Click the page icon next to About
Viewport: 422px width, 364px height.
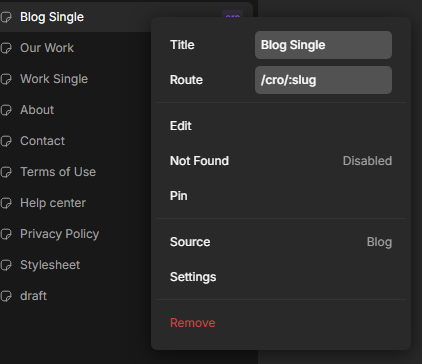point(6,110)
